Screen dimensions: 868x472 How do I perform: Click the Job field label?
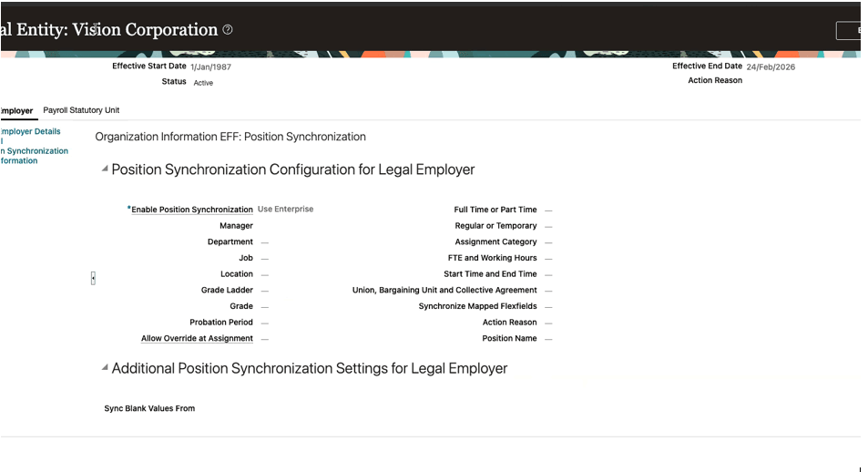click(246, 258)
